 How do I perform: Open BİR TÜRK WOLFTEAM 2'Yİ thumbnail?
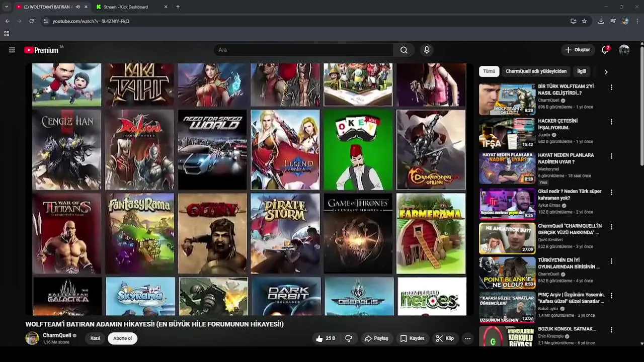click(507, 99)
